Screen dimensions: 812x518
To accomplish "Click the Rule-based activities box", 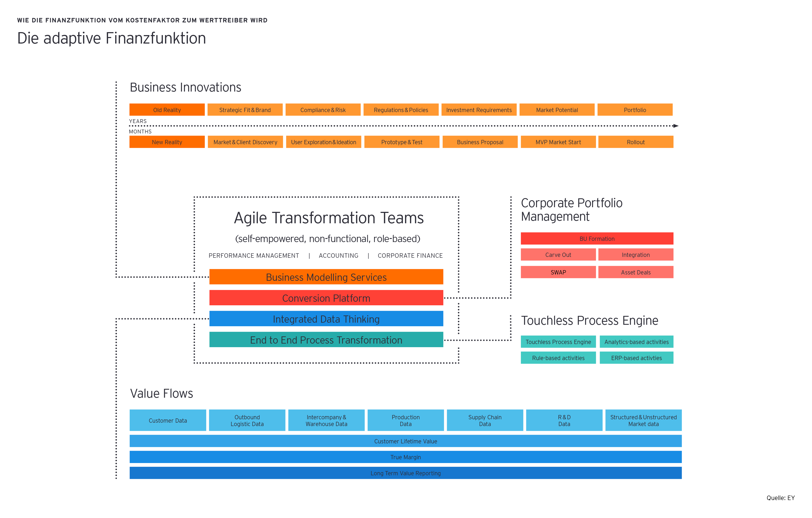I will click(x=558, y=358).
